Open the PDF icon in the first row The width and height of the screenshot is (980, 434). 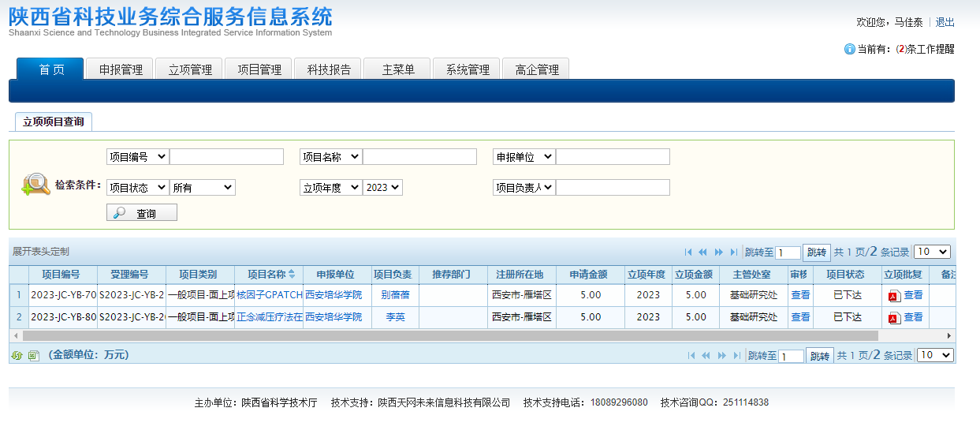tap(893, 296)
